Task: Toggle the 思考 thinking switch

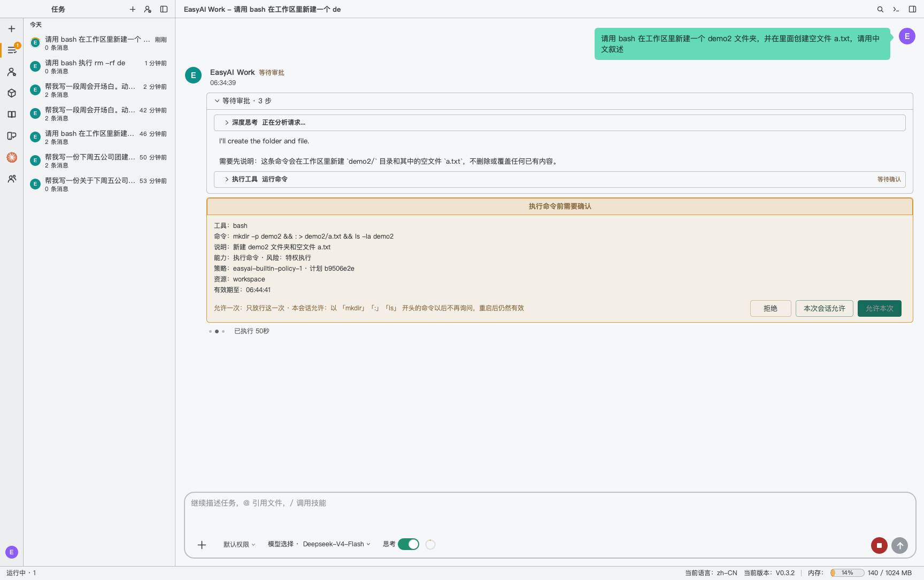Action: pyautogui.click(x=409, y=544)
